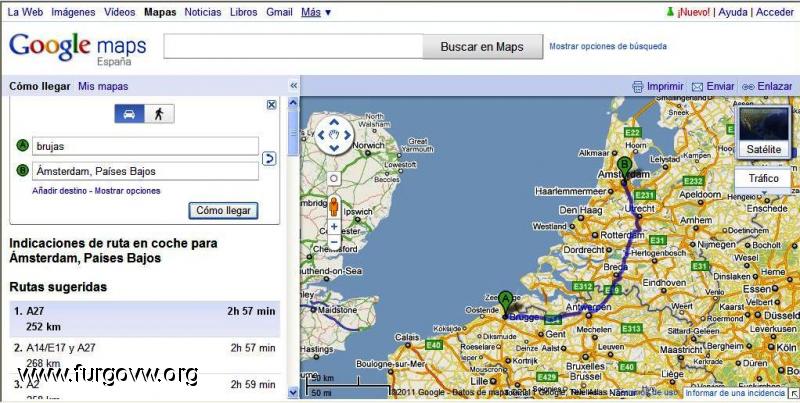The height and width of the screenshot is (403, 800).
Task: Swap origin and destination icon
Action: click(269, 159)
